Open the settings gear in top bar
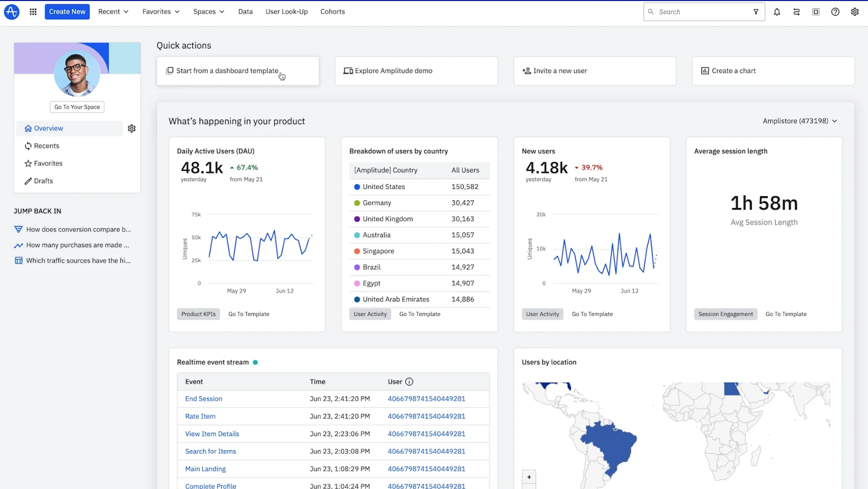 click(855, 12)
